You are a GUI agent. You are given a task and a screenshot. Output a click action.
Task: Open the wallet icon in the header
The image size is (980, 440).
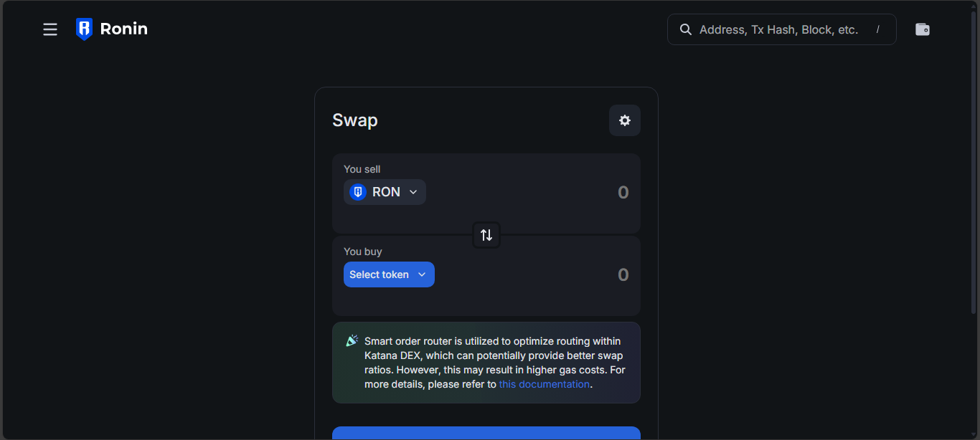pos(923,29)
